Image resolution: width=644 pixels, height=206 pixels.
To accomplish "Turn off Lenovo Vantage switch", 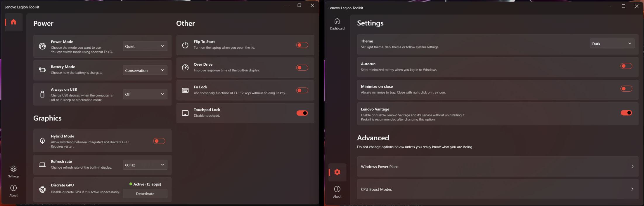I will (x=626, y=113).
